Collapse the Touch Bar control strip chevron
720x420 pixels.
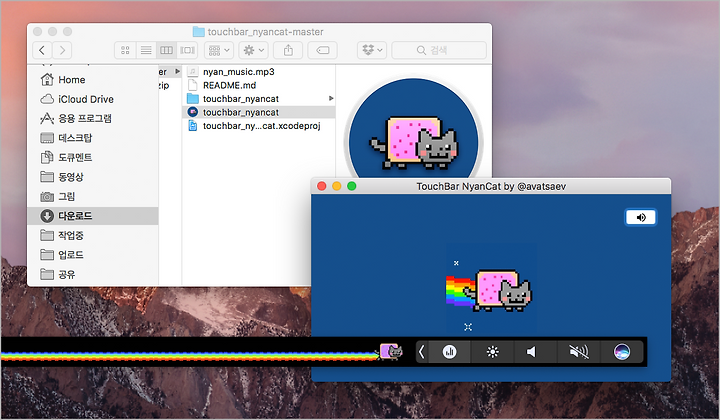click(422, 352)
